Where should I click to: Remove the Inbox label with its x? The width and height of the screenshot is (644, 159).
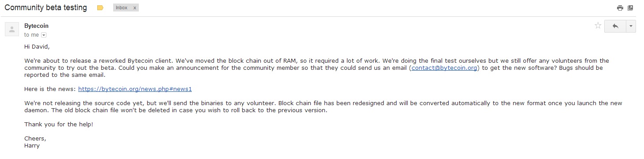click(135, 8)
